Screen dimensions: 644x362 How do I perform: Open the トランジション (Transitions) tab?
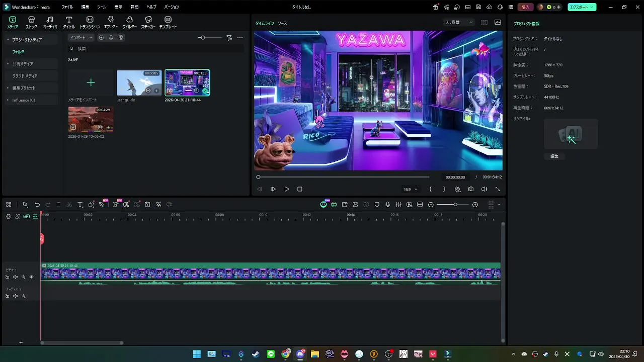pos(90,22)
